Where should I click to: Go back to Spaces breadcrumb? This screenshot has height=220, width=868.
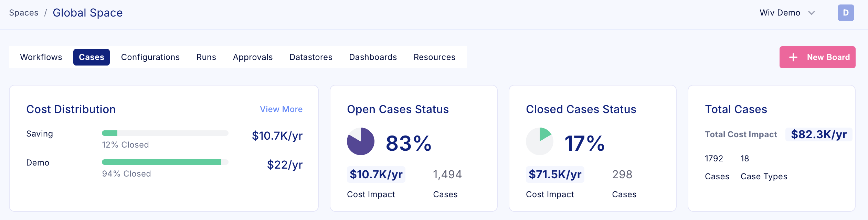tap(24, 13)
